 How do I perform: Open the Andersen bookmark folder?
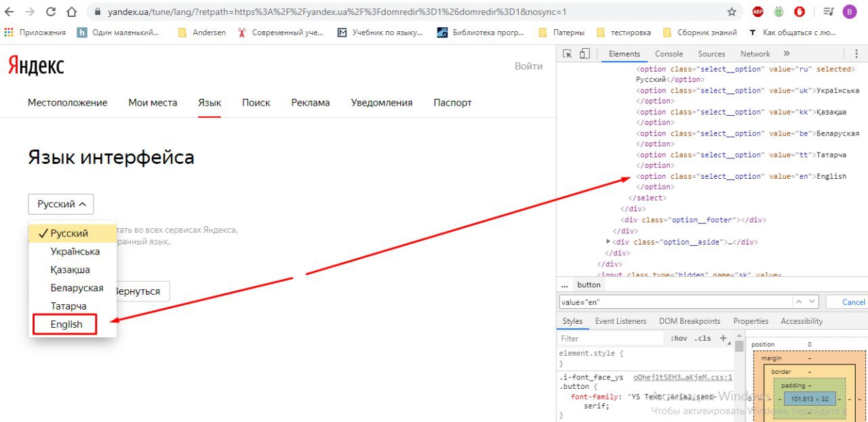[201, 32]
